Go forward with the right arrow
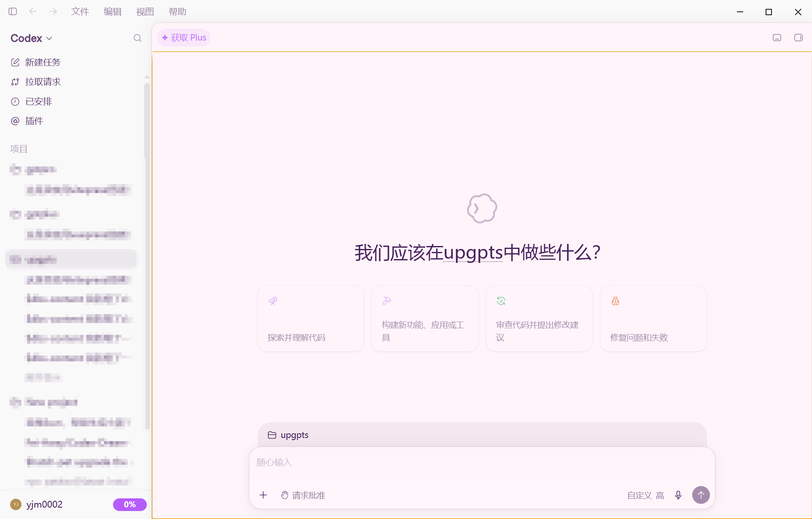The image size is (812, 519). 53,11
